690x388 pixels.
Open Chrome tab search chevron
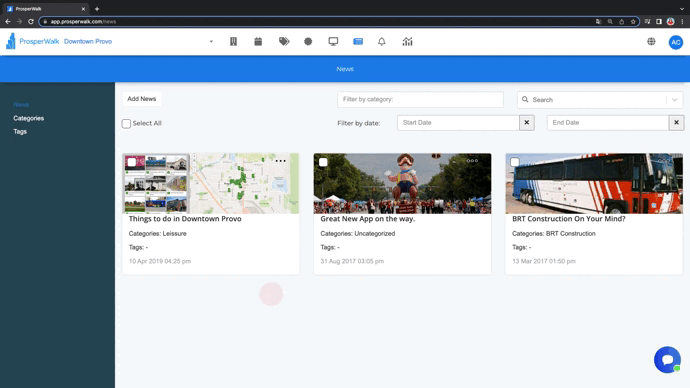pyautogui.click(x=682, y=8)
